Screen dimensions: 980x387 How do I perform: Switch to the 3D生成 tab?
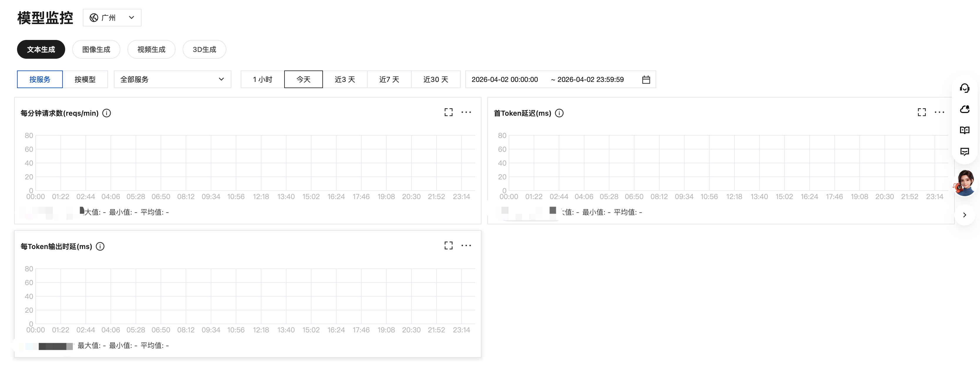coord(204,49)
